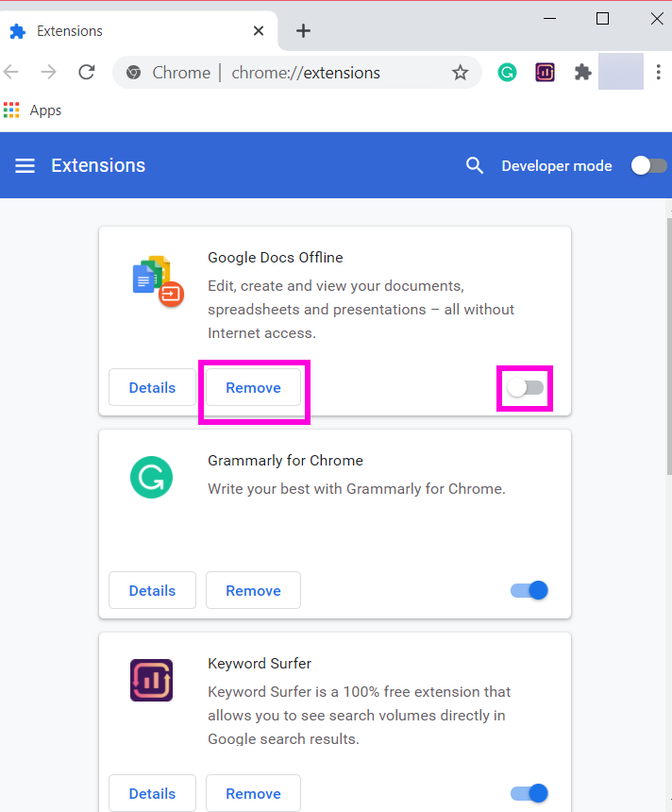Reload the extensions page
672x812 pixels.
coord(87,72)
